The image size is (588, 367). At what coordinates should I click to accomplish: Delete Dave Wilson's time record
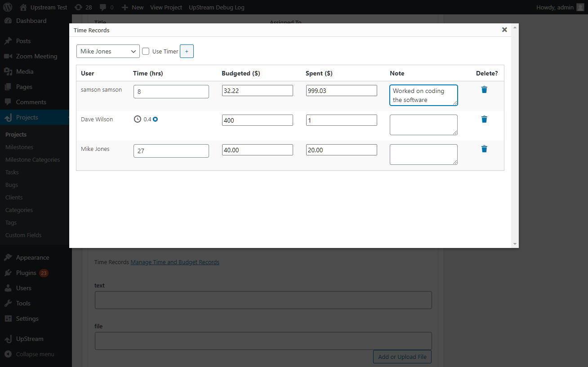484,119
